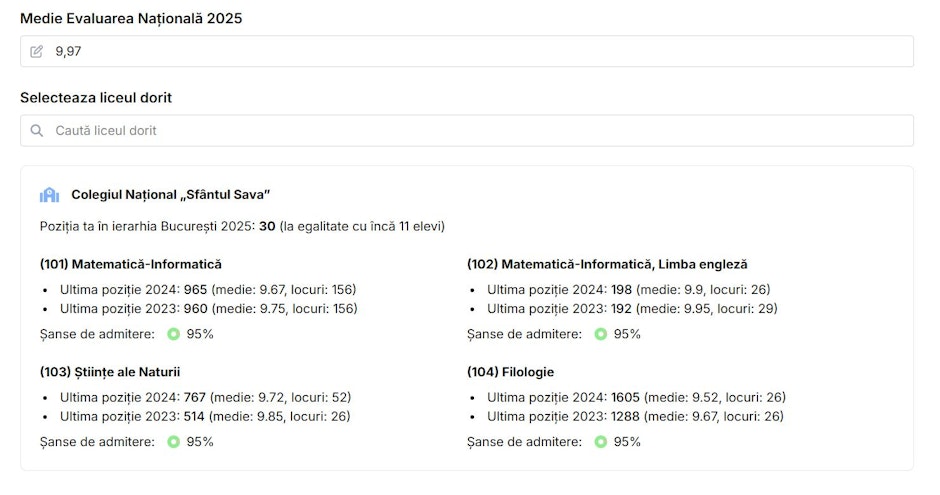Image resolution: width=940 pixels, height=495 pixels.
Task: Click the 2023 last position 1288 entry
Action: pos(635,416)
